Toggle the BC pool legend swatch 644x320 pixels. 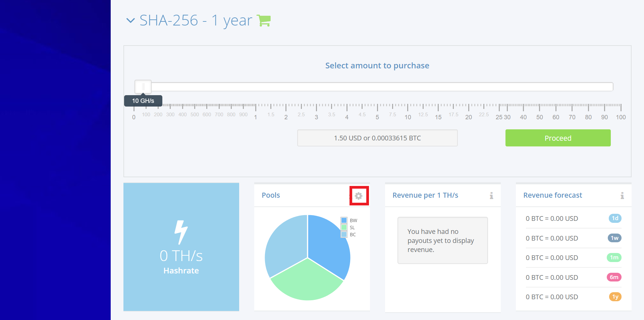[x=344, y=235]
